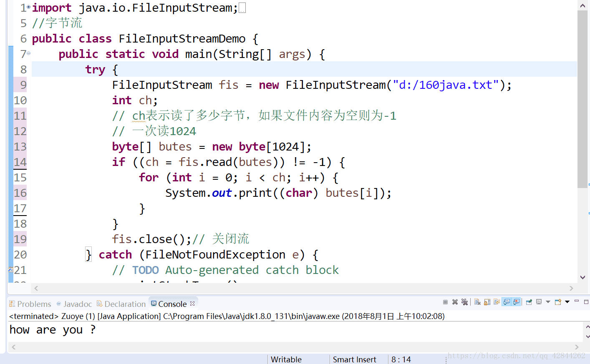The image size is (590, 364).
Task: Toggle Show Console on standard error change
Action: tap(516, 302)
